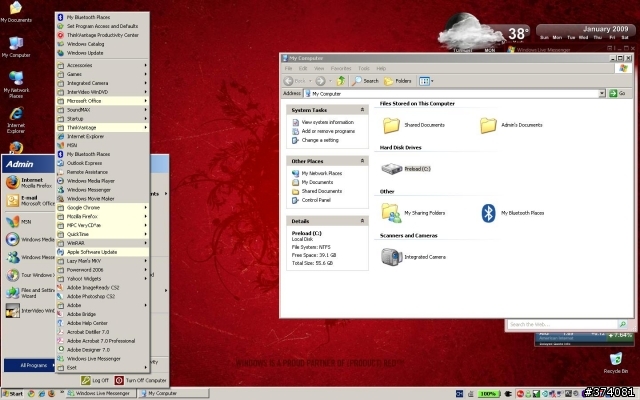Screen dimensions: 640x400
Task: Toggle the Folders pane button
Action: click(398, 81)
